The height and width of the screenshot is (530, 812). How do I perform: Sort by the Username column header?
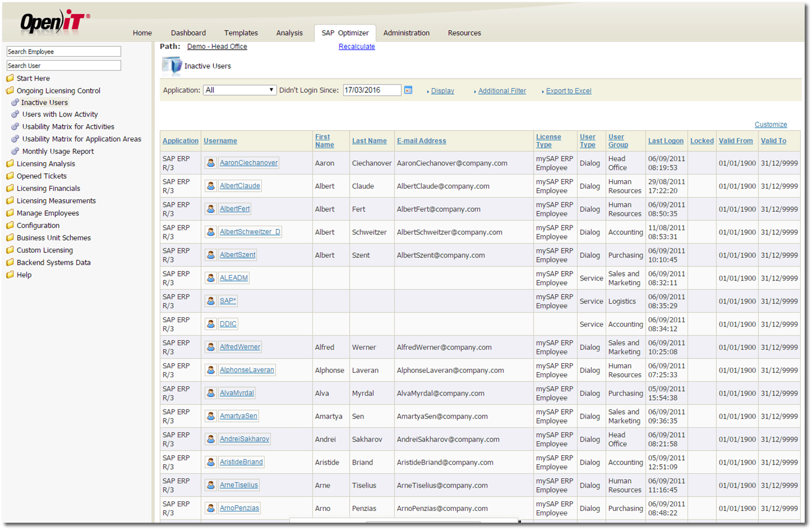[x=220, y=141]
